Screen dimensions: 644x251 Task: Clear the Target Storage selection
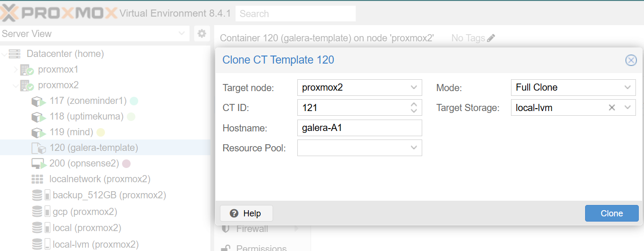point(612,108)
